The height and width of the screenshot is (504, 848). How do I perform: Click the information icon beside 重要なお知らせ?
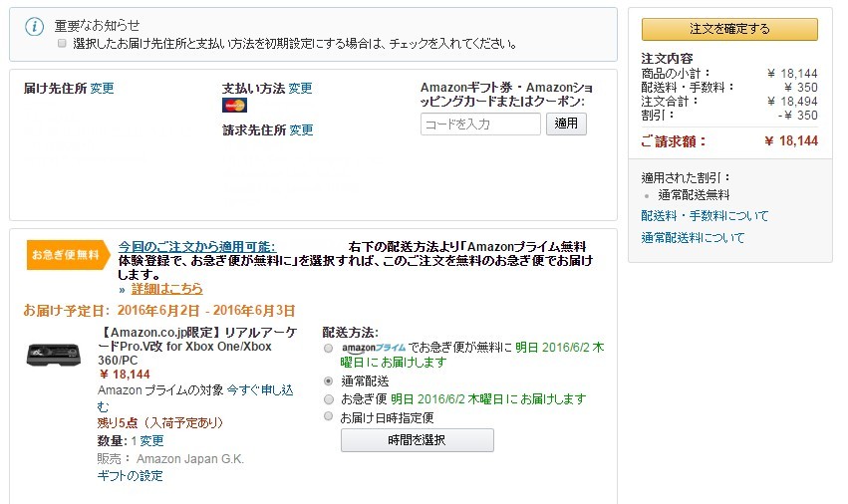click(x=35, y=28)
